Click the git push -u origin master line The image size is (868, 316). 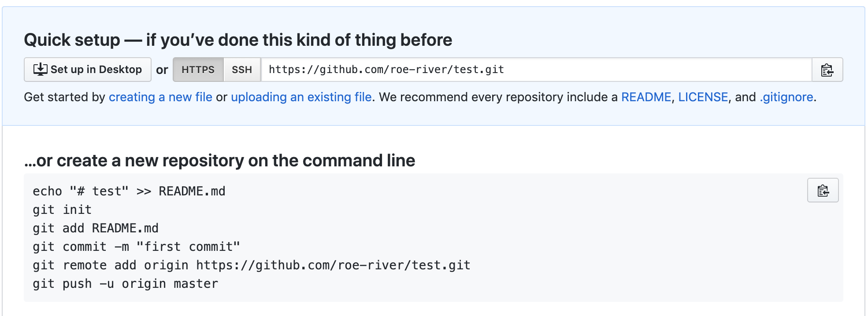point(125,284)
